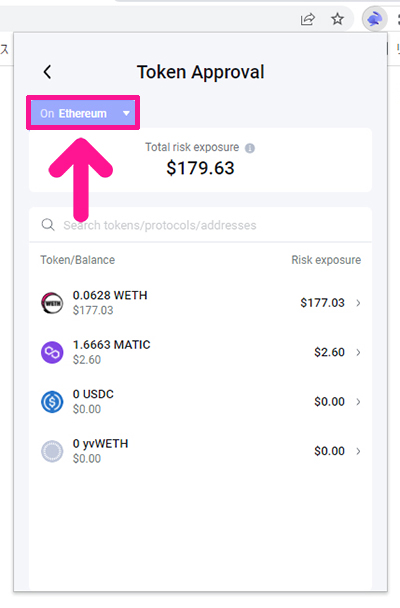The width and height of the screenshot is (400, 608).
Task: Open the 0.0628 WETH token row
Action: 200,303
